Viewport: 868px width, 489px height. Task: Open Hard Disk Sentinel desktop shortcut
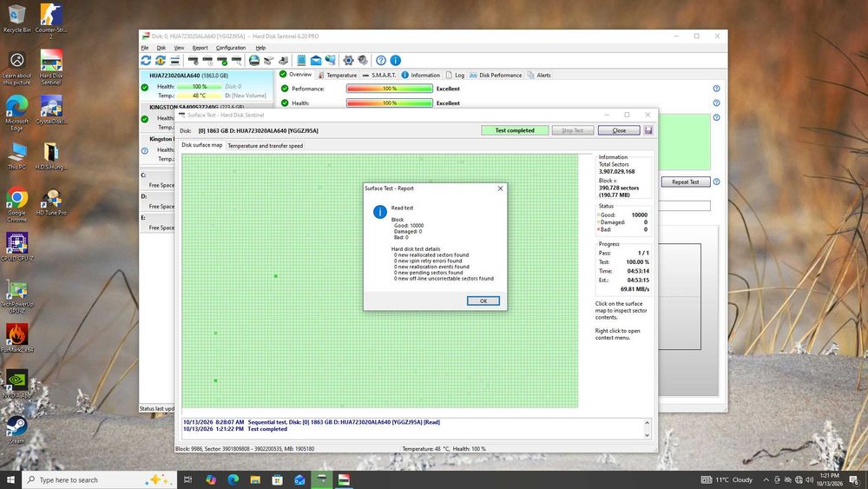point(51,67)
